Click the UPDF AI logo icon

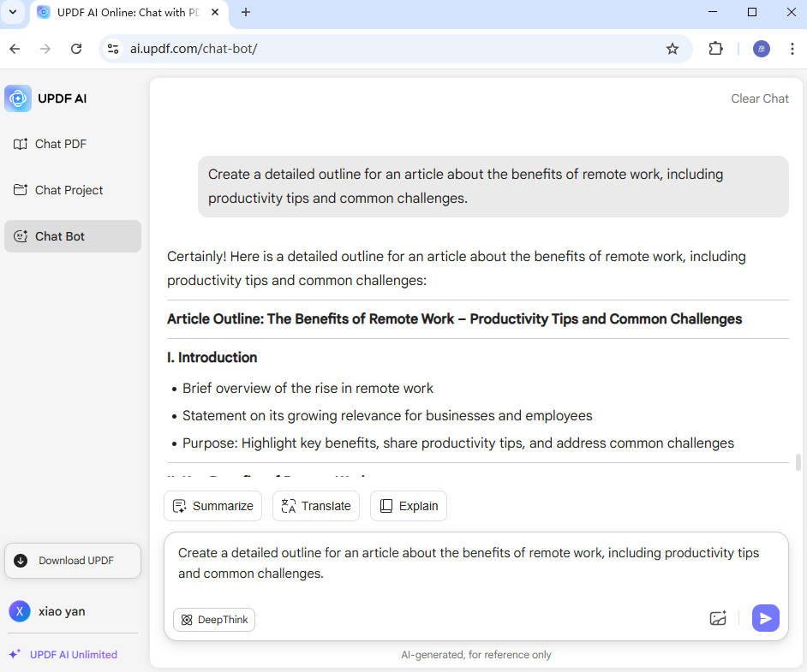18,98
